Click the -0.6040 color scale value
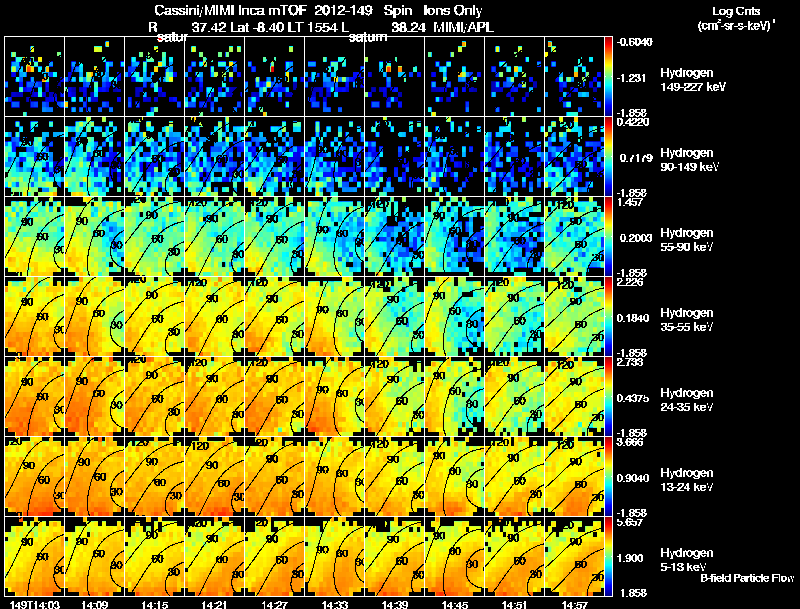Image resolution: width=800 pixels, height=609 pixels. click(x=634, y=42)
